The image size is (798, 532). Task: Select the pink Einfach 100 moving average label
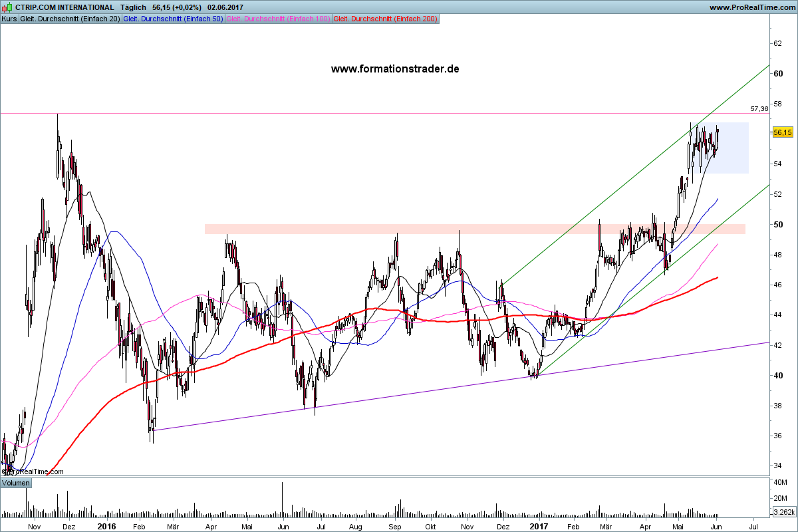[x=278, y=19]
